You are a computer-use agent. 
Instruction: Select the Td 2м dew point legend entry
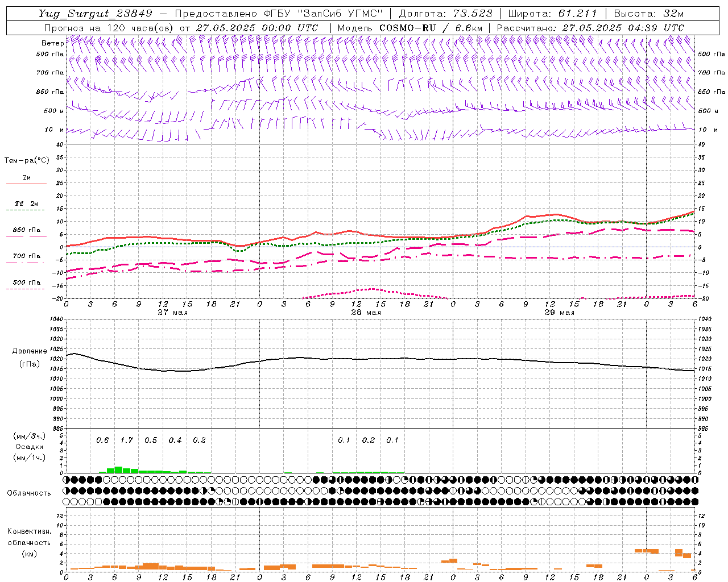coord(27,203)
